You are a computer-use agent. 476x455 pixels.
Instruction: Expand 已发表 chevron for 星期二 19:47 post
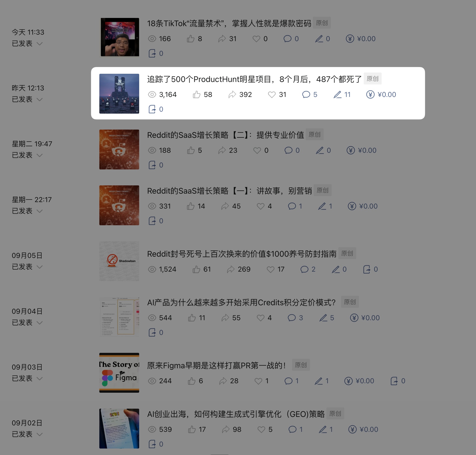[x=40, y=155]
